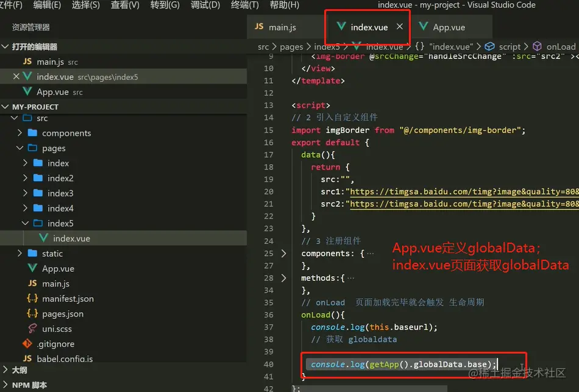The width and height of the screenshot is (579, 392).
Task: Open manifest.json in file tree
Action: [123, 299]
